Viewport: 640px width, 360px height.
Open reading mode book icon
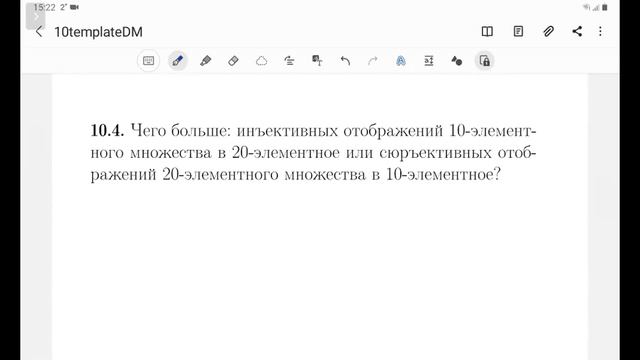[x=487, y=31]
